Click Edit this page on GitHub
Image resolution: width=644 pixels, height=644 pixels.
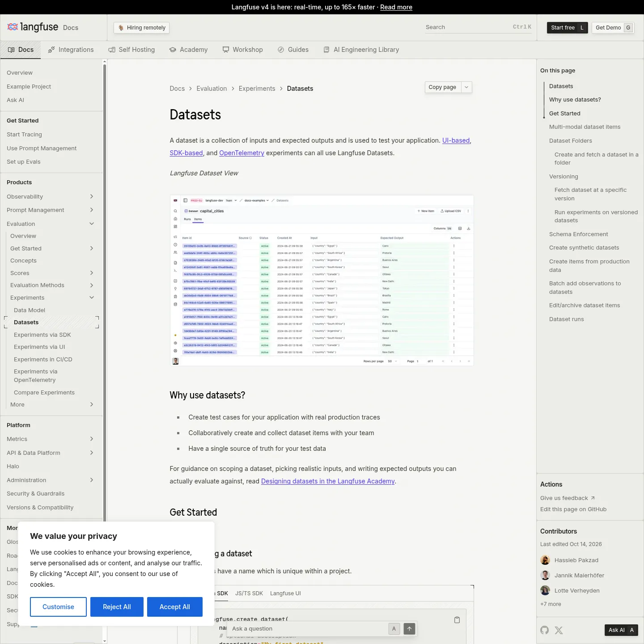tap(573, 509)
